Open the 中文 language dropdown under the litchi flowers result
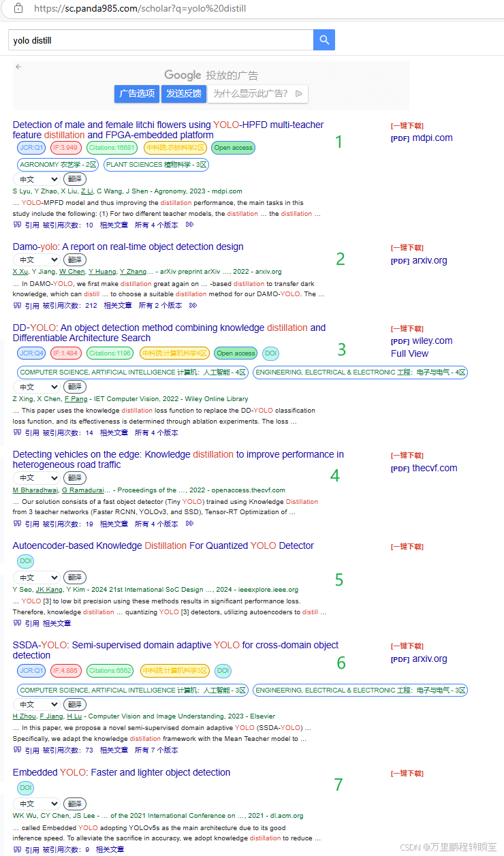 36,179
